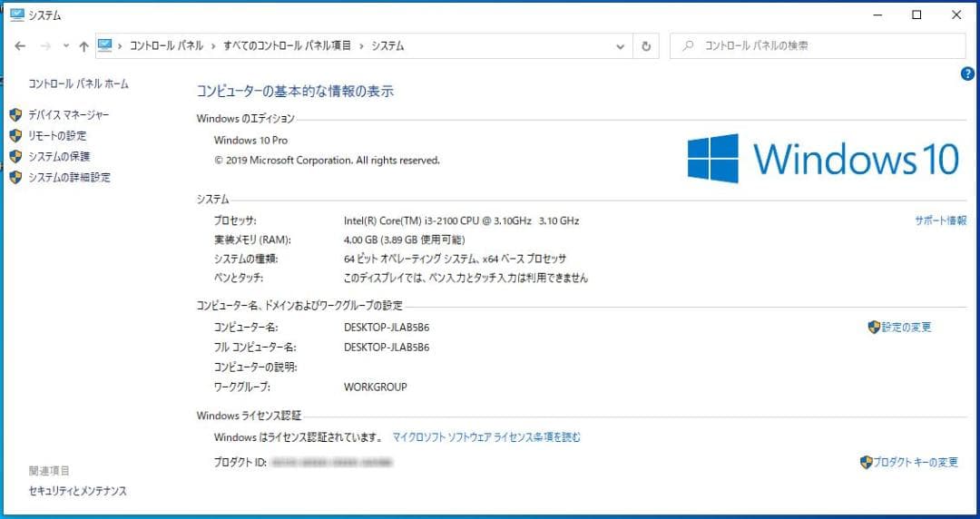The width and height of the screenshot is (980, 519).
Task: Select すべてのコントロール パネル項目 breadcrumb
Action: click(288, 45)
